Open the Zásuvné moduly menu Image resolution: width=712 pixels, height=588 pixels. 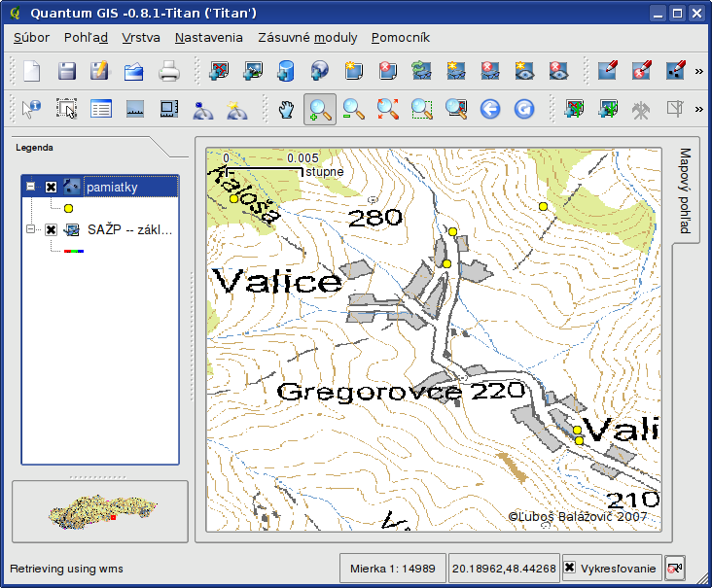point(307,38)
